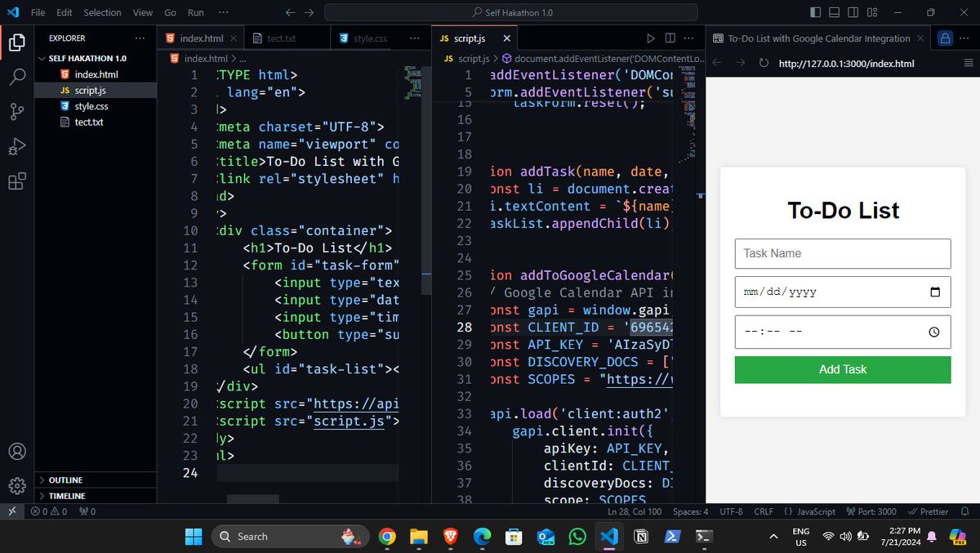Click the Run code play icon
Screen dimensions: 980x553
(651, 38)
